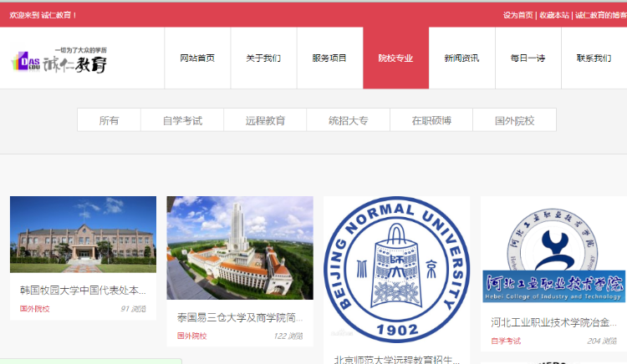Screen dimensions: 627x364
Task: Click 收藏本站 link in top bar
Action: (553, 15)
